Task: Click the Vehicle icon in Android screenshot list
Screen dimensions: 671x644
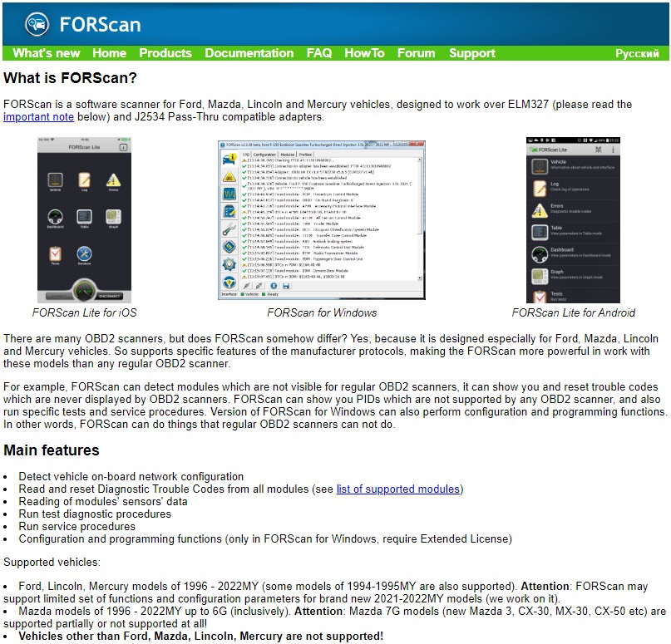Action: (x=539, y=166)
